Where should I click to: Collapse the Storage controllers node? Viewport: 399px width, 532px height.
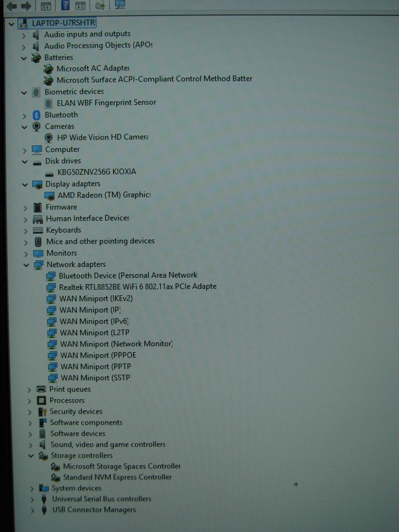(x=31, y=456)
